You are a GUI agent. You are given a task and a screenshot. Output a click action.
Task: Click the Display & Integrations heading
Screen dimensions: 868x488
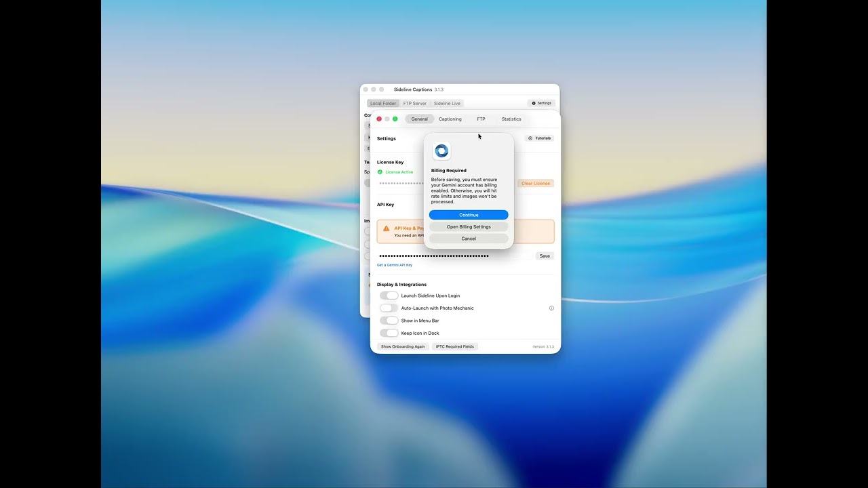(401, 285)
